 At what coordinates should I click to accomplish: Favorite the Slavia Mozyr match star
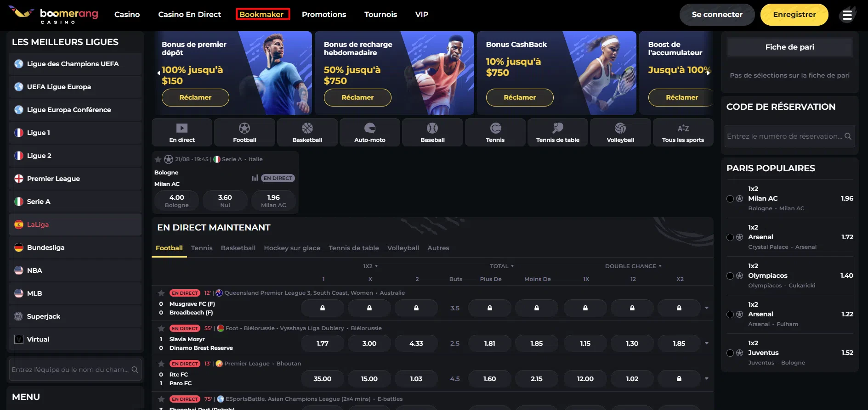coord(161,328)
